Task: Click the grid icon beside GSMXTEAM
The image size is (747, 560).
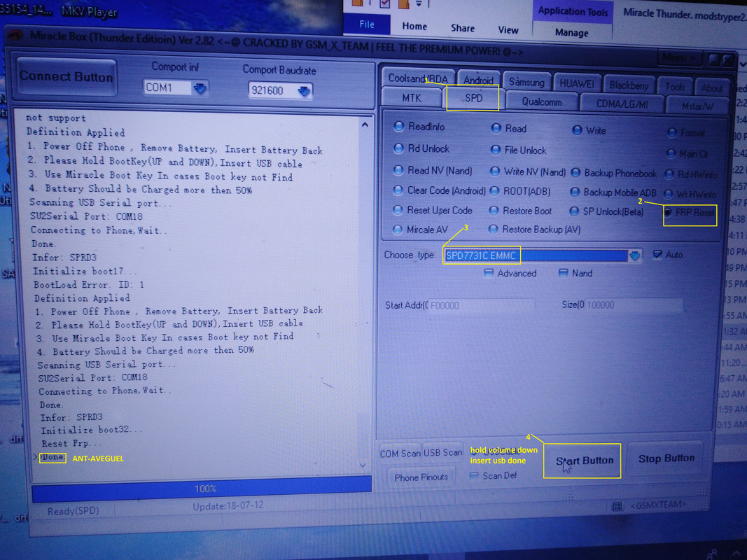Action: (617, 507)
